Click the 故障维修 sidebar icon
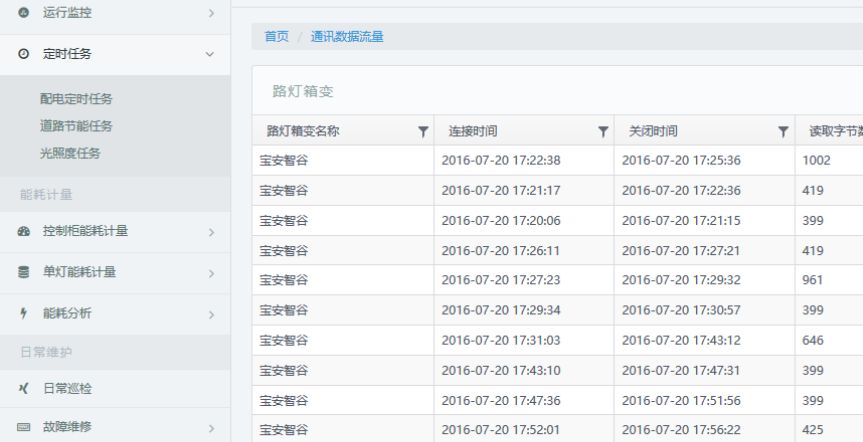 (x=24, y=428)
